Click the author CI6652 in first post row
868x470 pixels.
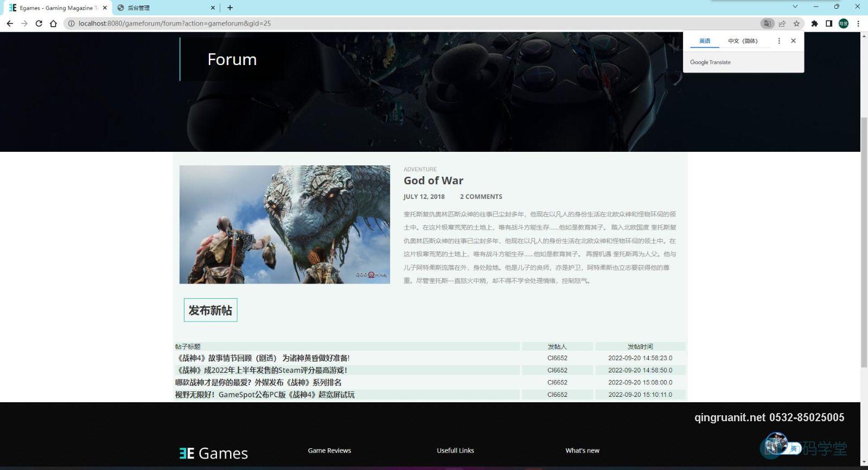557,358
